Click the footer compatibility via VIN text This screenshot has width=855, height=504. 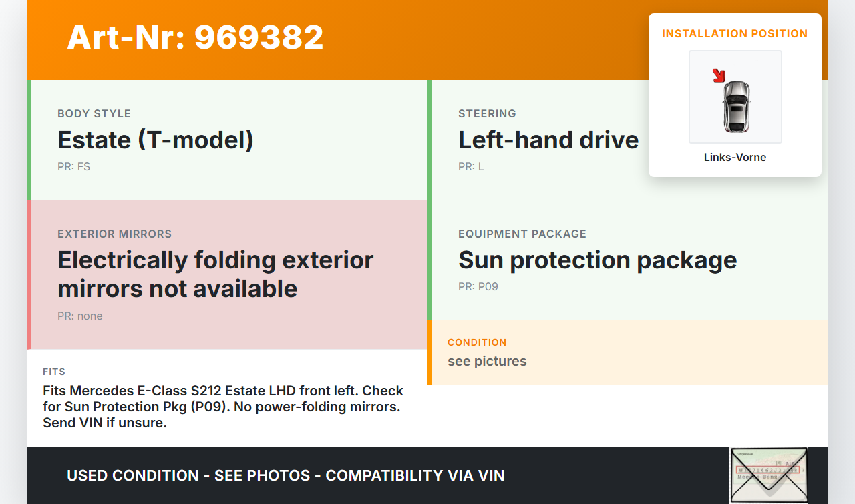[286, 475]
